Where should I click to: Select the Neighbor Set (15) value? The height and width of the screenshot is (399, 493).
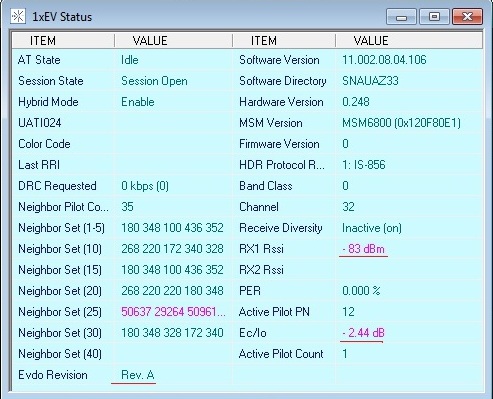[x=172, y=270]
